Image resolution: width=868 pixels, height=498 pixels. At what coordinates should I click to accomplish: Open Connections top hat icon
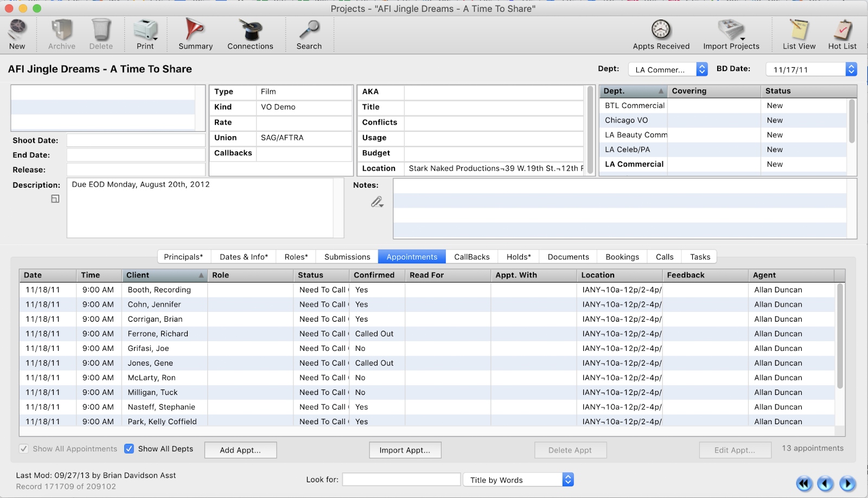point(250,30)
